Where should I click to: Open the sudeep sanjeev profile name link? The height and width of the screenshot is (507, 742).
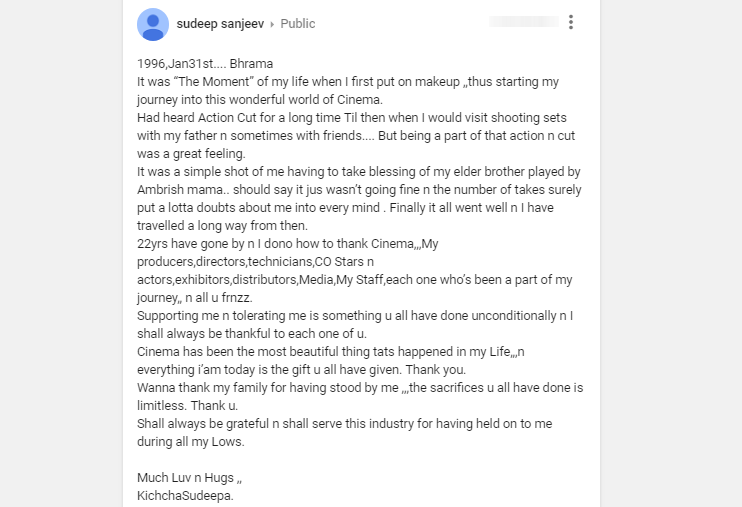coord(220,24)
